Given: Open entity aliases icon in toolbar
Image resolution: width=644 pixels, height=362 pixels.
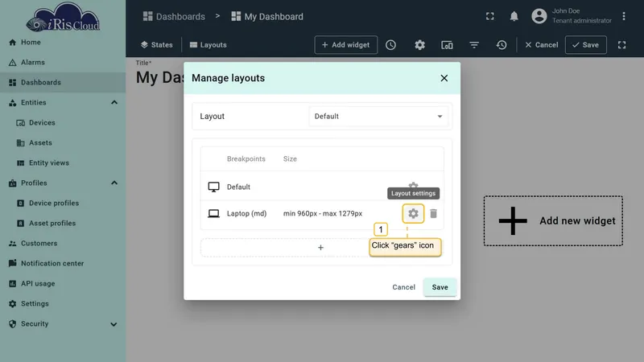Looking at the screenshot, I should (447, 45).
